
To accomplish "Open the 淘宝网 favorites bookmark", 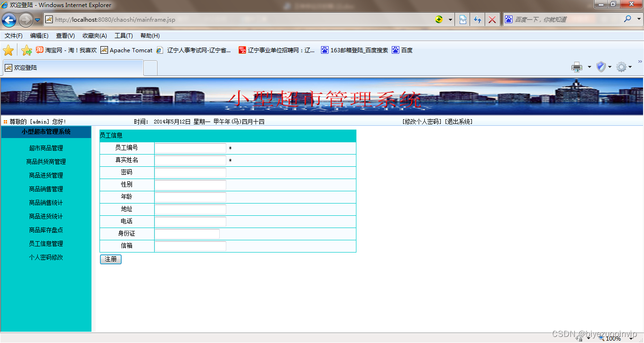I will point(66,50).
